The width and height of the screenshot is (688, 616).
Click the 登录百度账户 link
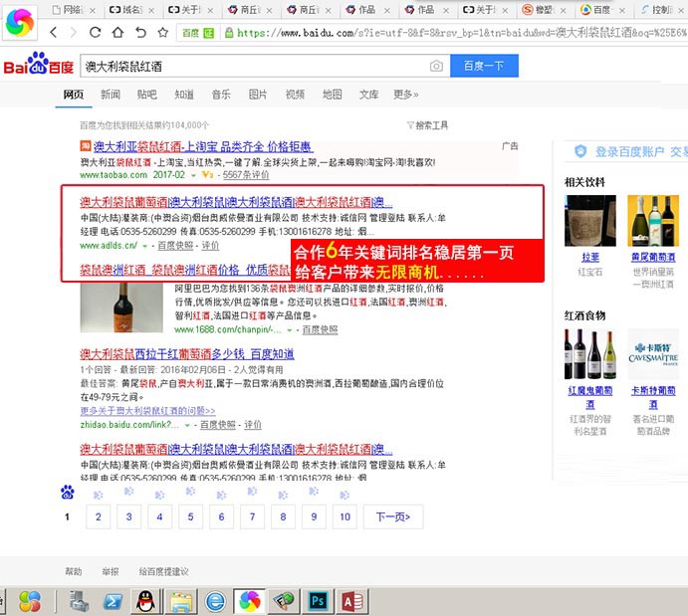tap(629, 151)
